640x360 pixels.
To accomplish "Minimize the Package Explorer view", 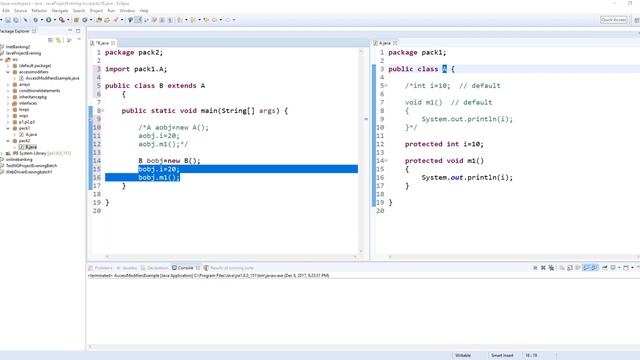I will (70, 30).
